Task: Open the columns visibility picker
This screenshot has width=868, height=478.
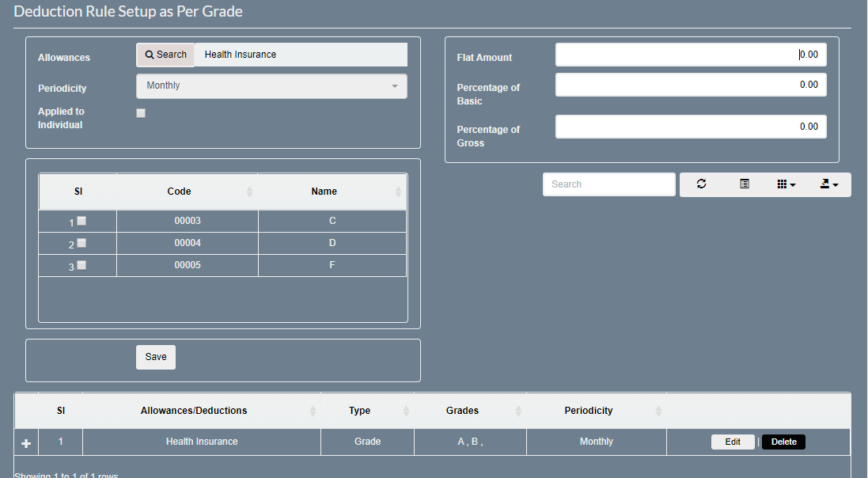Action: (x=783, y=184)
